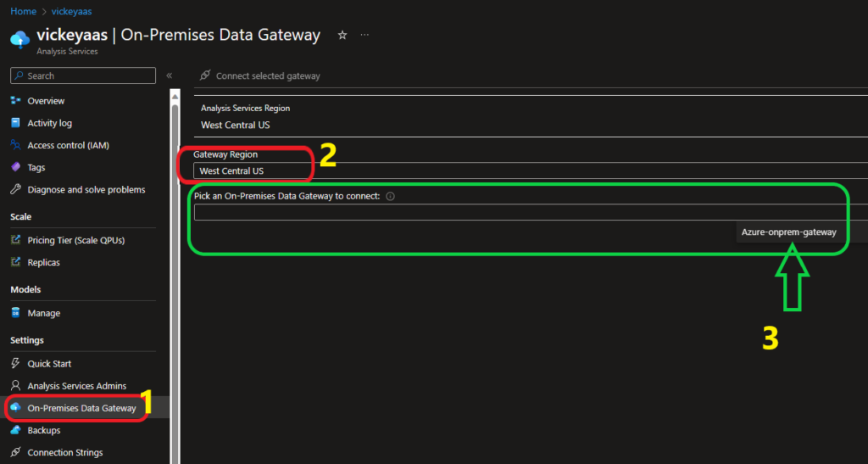Click the Access control (IAM) icon
This screenshot has width=868, height=464.
pos(15,145)
